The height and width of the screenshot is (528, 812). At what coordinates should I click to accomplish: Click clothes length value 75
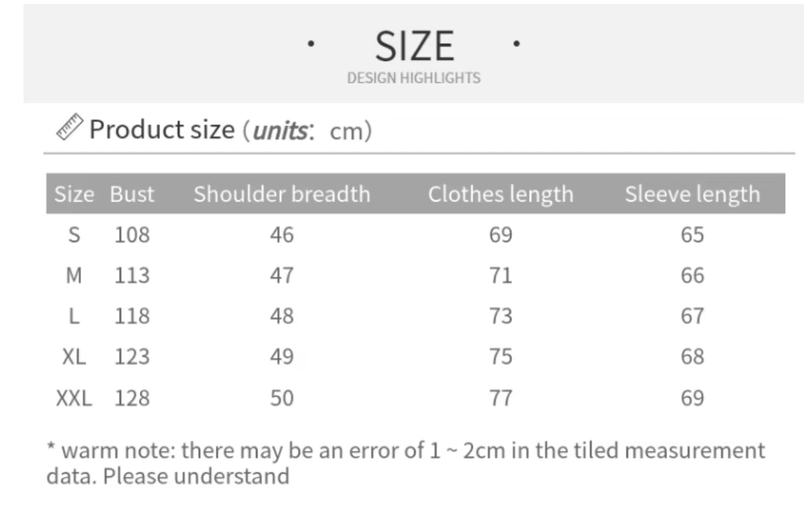click(x=501, y=357)
